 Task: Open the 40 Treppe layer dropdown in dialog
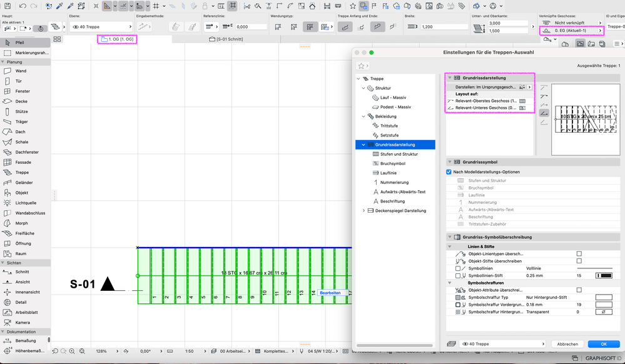click(x=502, y=344)
